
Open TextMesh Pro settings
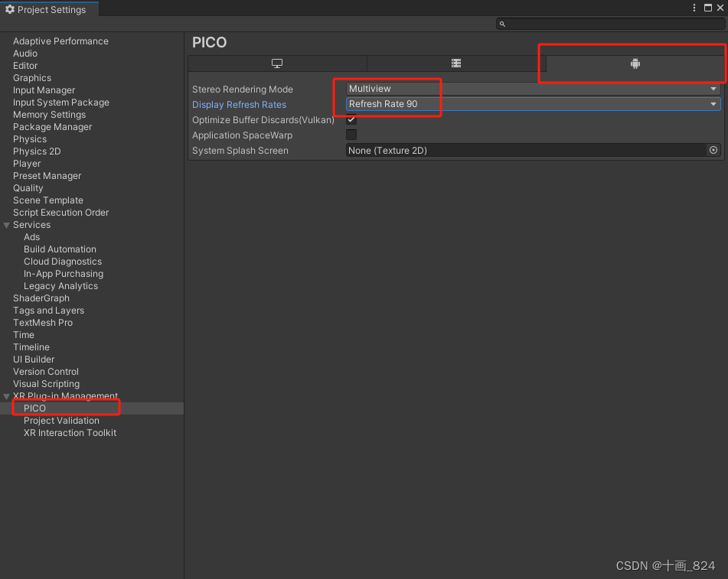(43, 323)
